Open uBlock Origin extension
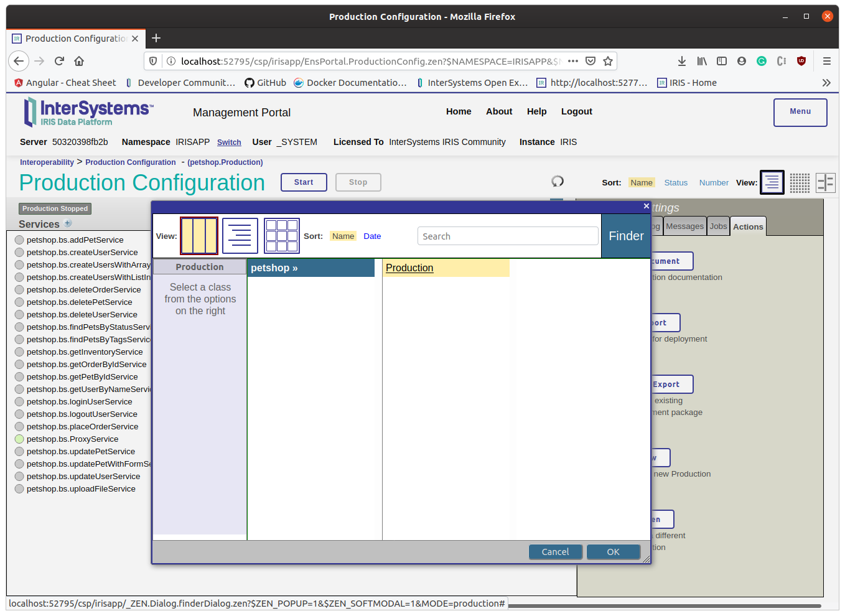Screen dimensions: 845x616 [x=801, y=61]
